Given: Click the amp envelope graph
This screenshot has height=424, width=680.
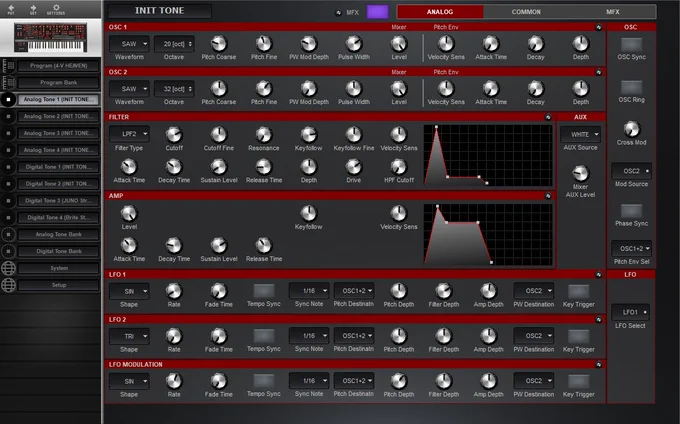Looking at the screenshot, I should coord(488,235).
